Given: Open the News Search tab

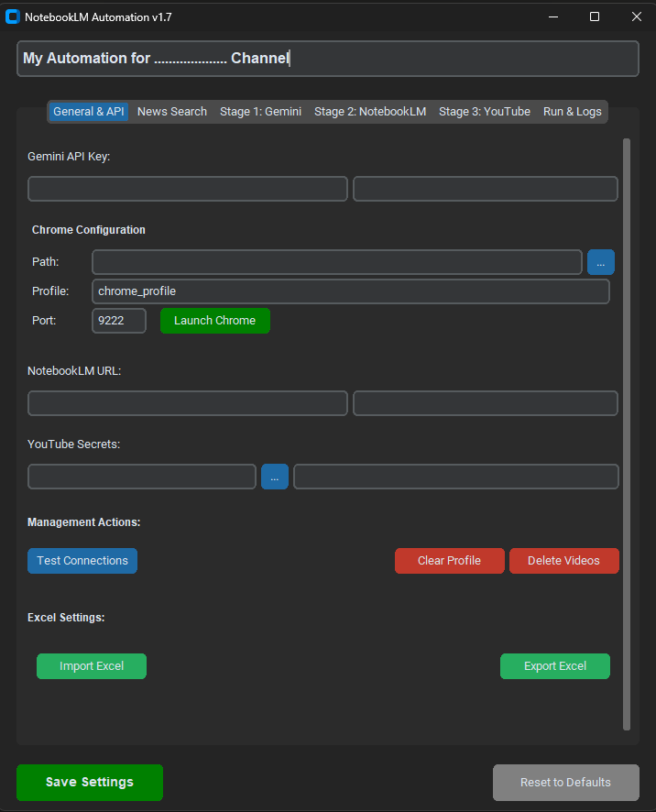Looking at the screenshot, I should (172, 111).
